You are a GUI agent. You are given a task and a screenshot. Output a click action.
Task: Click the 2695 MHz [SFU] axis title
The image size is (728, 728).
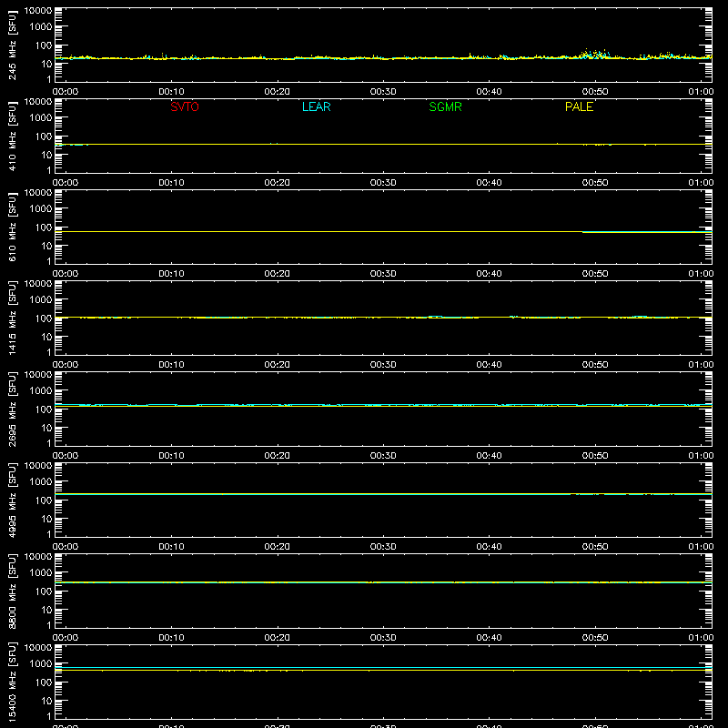13,409
